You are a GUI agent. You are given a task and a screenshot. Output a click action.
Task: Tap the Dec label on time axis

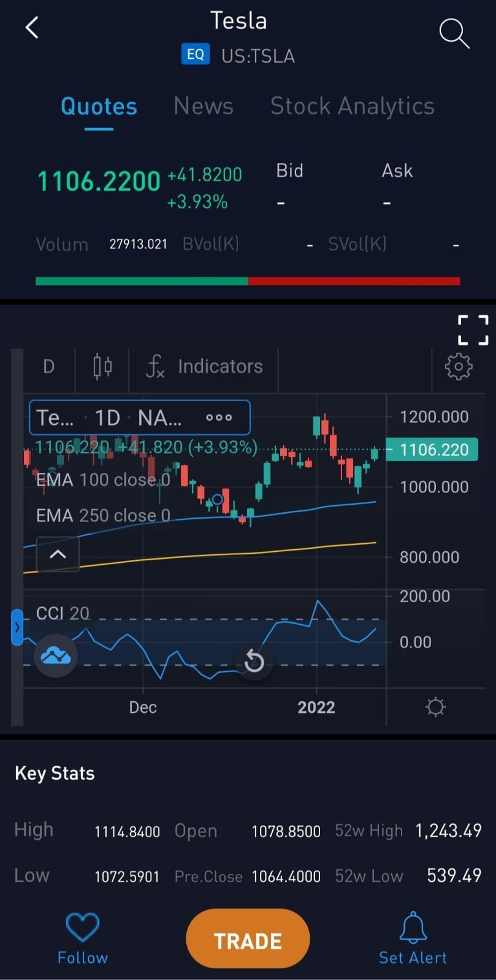pos(143,707)
